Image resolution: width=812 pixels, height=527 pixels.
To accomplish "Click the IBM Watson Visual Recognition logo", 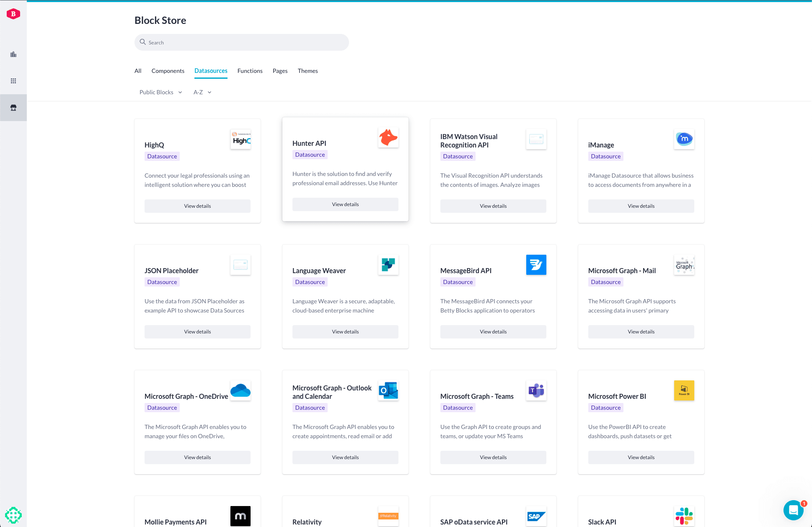I will click(x=536, y=139).
